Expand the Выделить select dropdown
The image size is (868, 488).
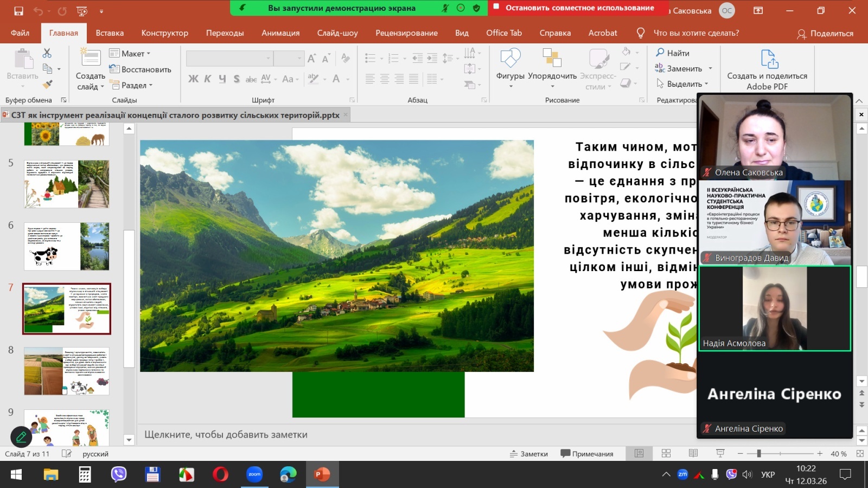pos(682,84)
